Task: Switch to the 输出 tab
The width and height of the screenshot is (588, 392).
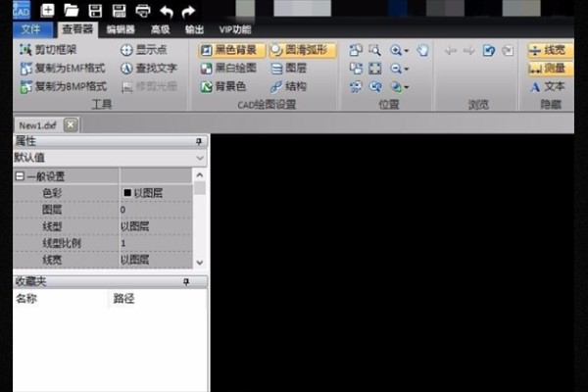Action: pyautogui.click(x=194, y=29)
